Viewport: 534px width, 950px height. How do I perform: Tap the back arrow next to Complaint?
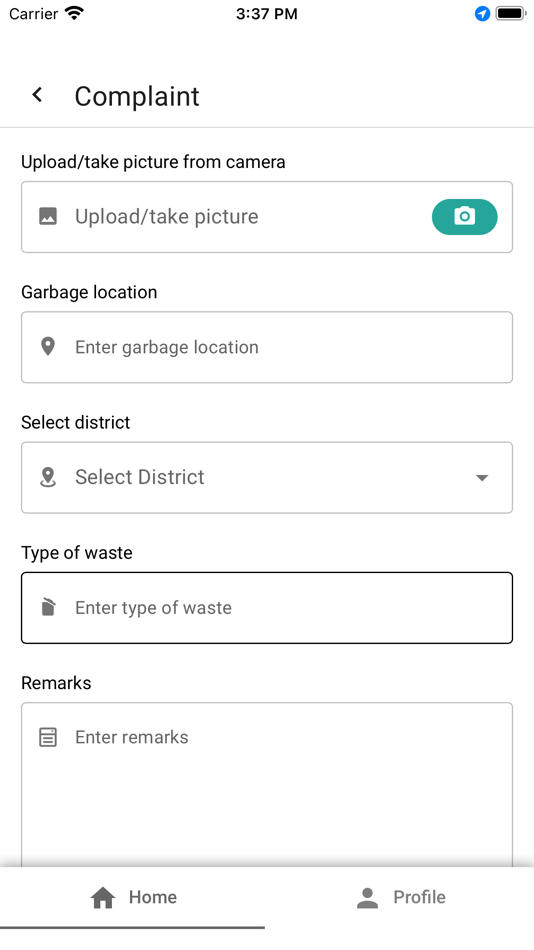coord(38,95)
